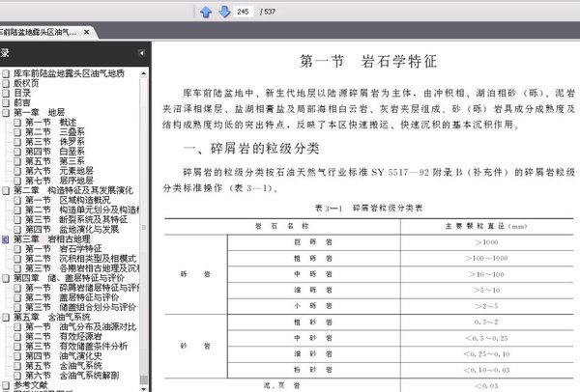580x392 pixels.
Task: Open 第二节 三叠系 bookmark
Action: click(x=55, y=132)
